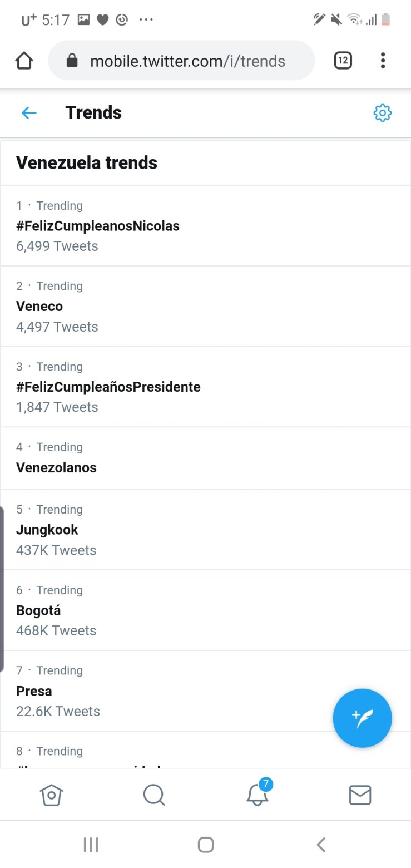The height and width of the screenshot is (868, 411).
Task: Tap the compose tweet floating button
Action: pos(362,718)
